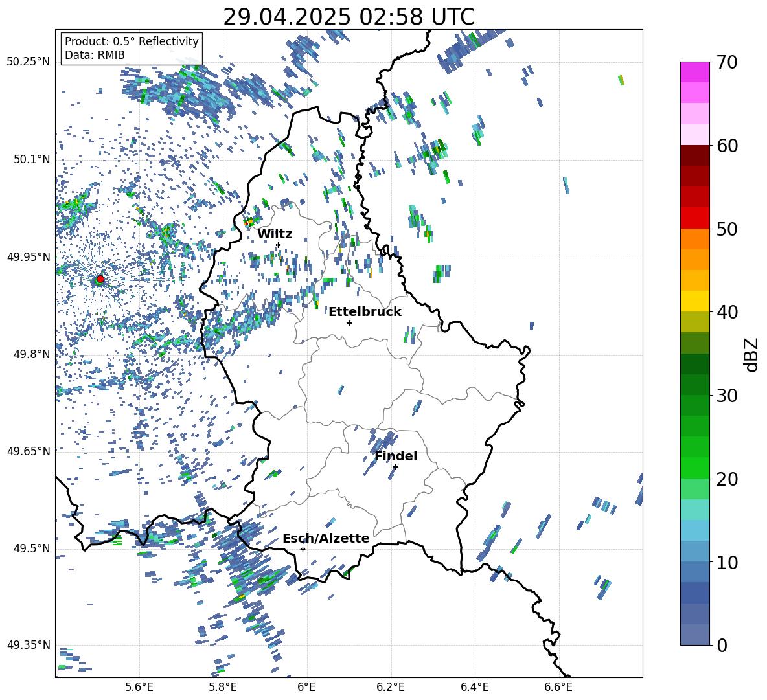767x700 pixels.
Task: Click the 30 colorbar tick value
Action: (x=727, y=396)
